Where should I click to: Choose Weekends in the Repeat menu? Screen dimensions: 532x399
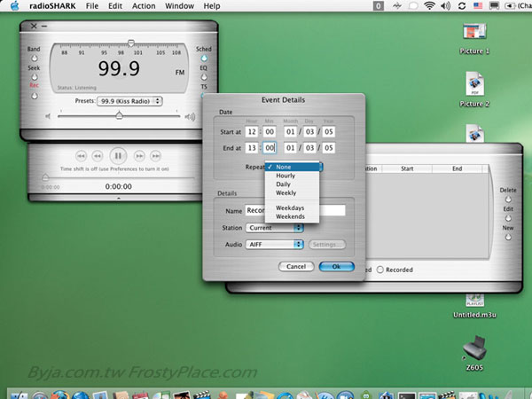292,216
